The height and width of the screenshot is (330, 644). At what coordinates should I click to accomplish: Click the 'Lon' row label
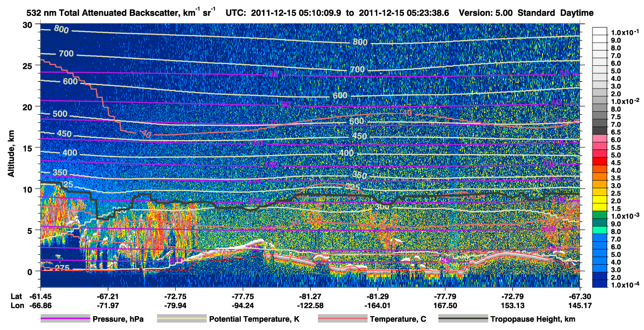[x=16, y=305]
